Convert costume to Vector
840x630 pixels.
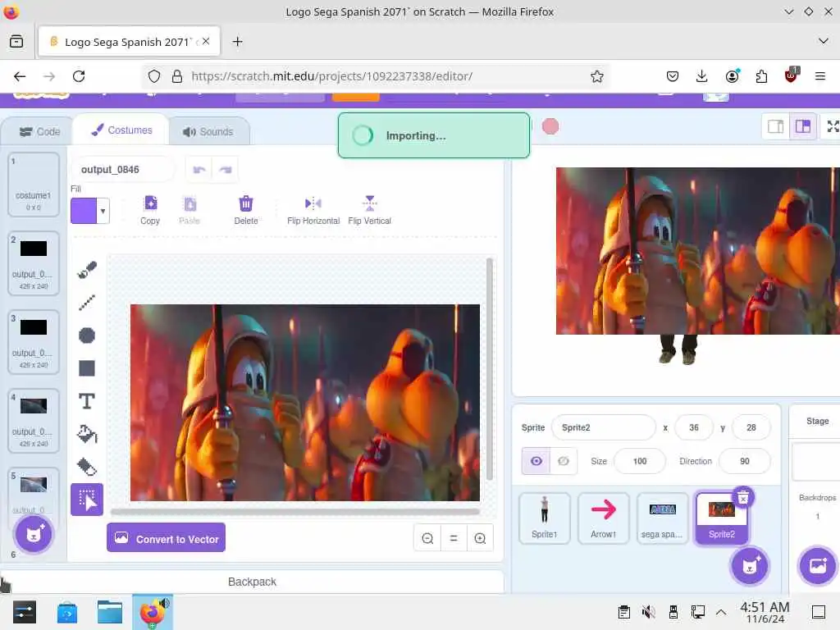click(x=166, y=537)
